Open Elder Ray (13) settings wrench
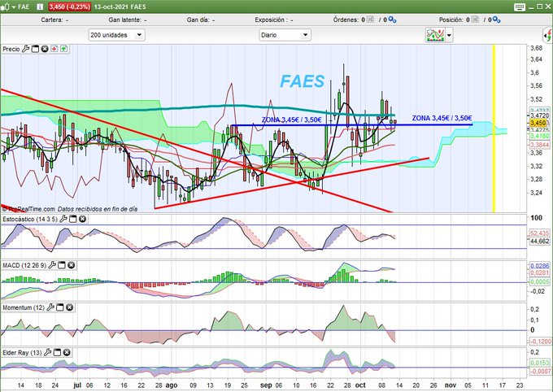This screenshot has height=392, width=553. pos(48,352)
